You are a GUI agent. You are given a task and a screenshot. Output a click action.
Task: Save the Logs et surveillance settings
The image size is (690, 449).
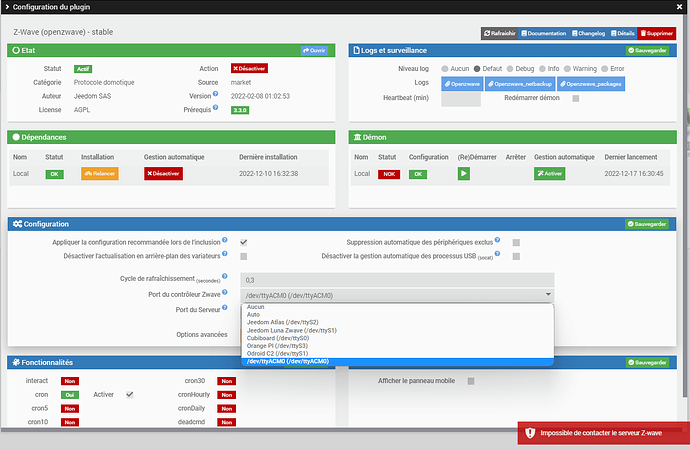point(647,51)
